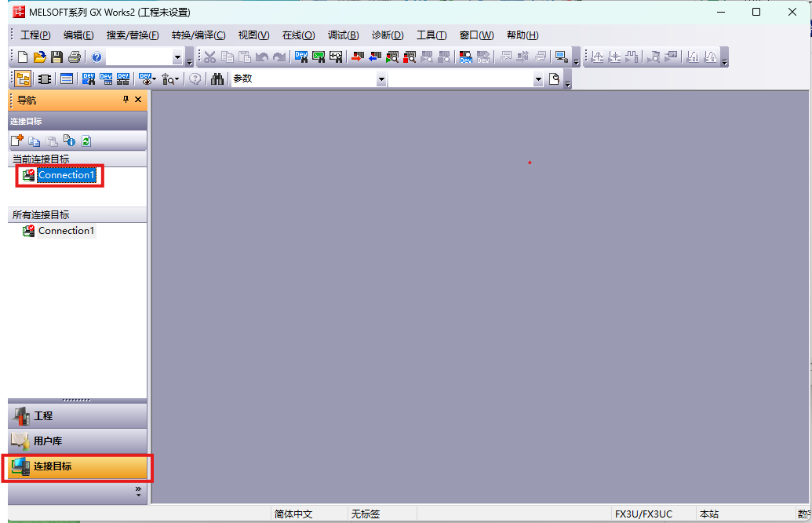This screenshot has height=523, width=812.
Task: Click the document magnifier search icon
Action: tap(555, 79)
